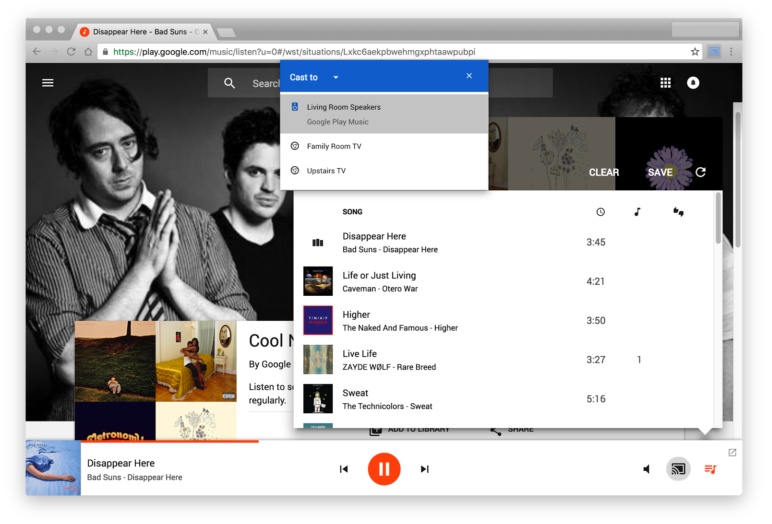Open Chrome's three-dot menu
Screen dimensions: 772x524
[x=731, y=52]
